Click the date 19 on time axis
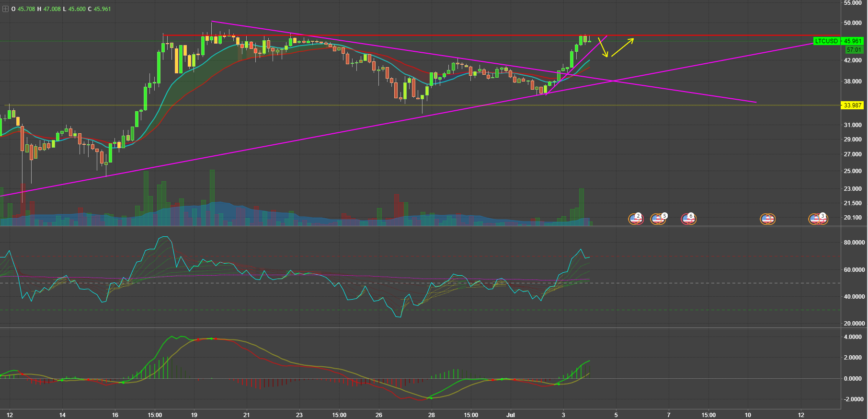The image size is (868, 419). [194, 415]
